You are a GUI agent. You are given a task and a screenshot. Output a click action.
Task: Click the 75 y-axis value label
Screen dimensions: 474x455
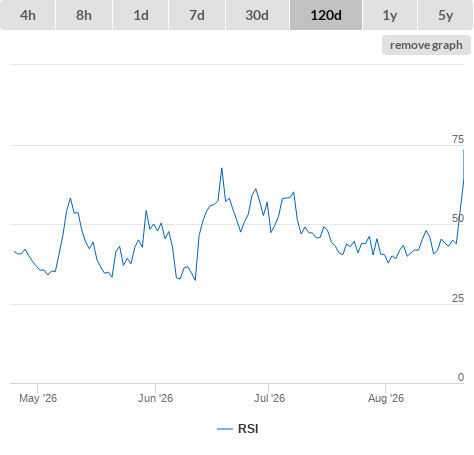coord(458,139)
